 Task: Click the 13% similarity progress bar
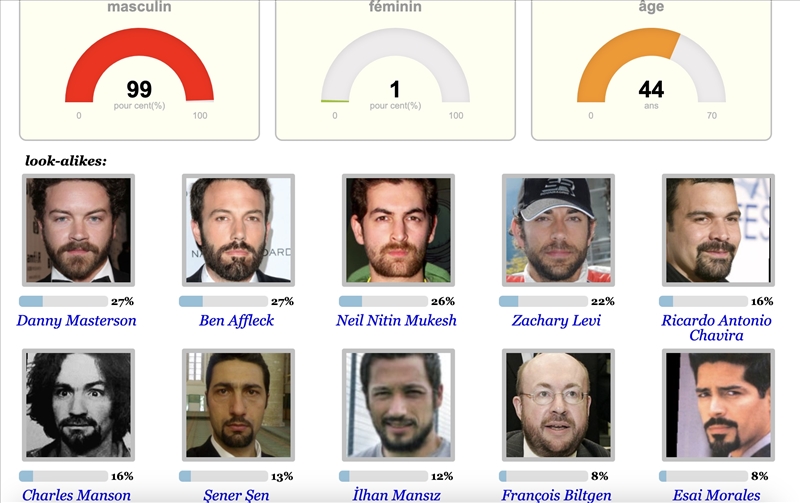tap(223, 476)
